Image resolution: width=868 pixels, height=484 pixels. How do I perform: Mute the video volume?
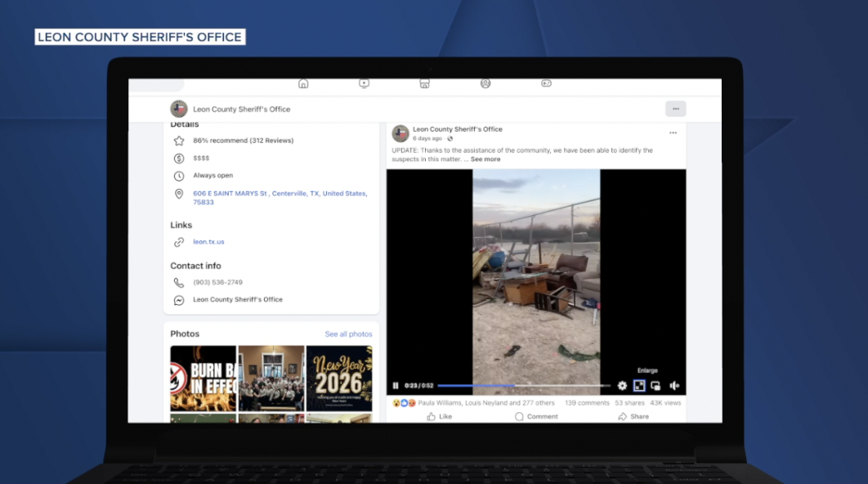674,386
